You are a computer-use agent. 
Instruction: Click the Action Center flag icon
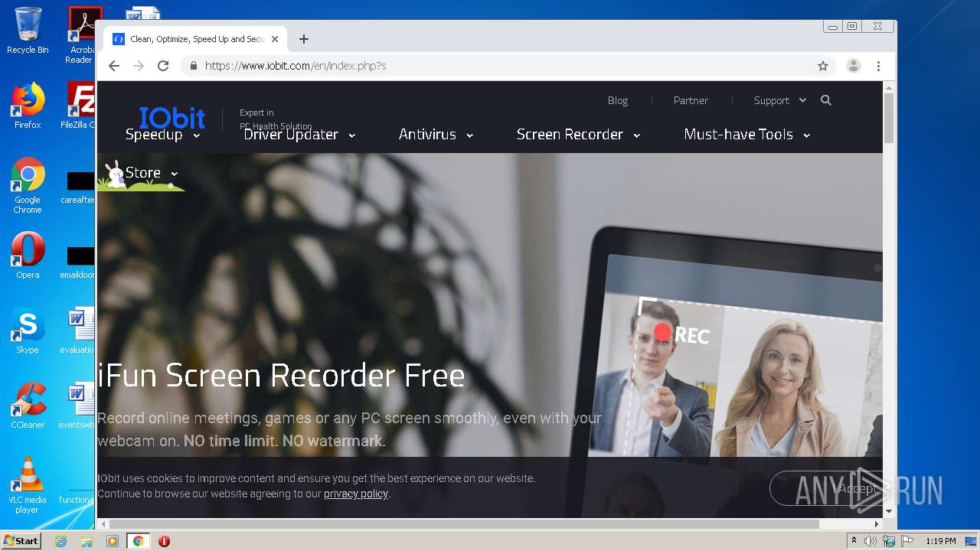tap(907, 541)
